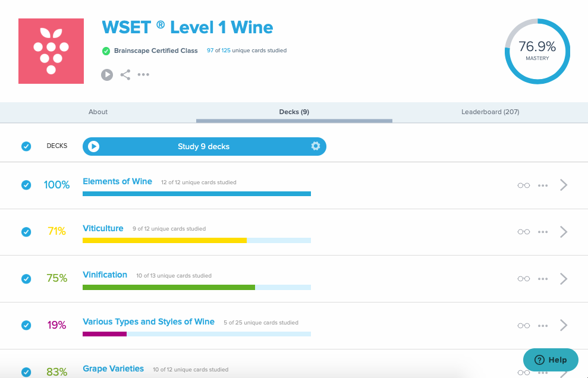Viewport: 588px width, 378px height.
Task: Preview Elements of Wine with the glasses icon
Action: pos(523,185)
